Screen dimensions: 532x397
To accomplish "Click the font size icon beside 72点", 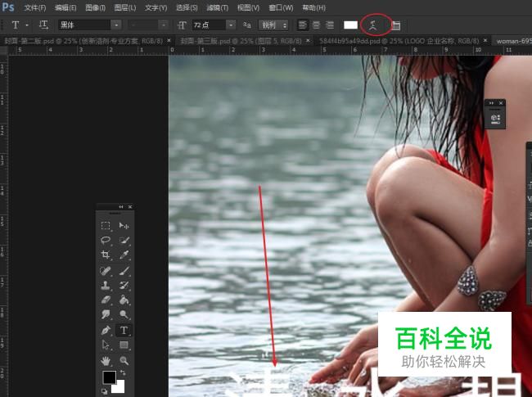I will [182, 25].
